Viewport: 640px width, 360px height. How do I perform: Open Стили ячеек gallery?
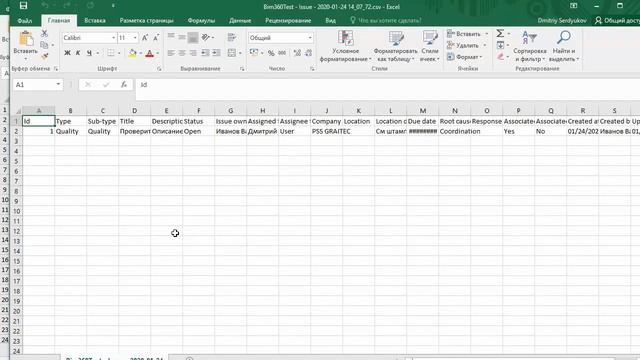coord(430,46)
